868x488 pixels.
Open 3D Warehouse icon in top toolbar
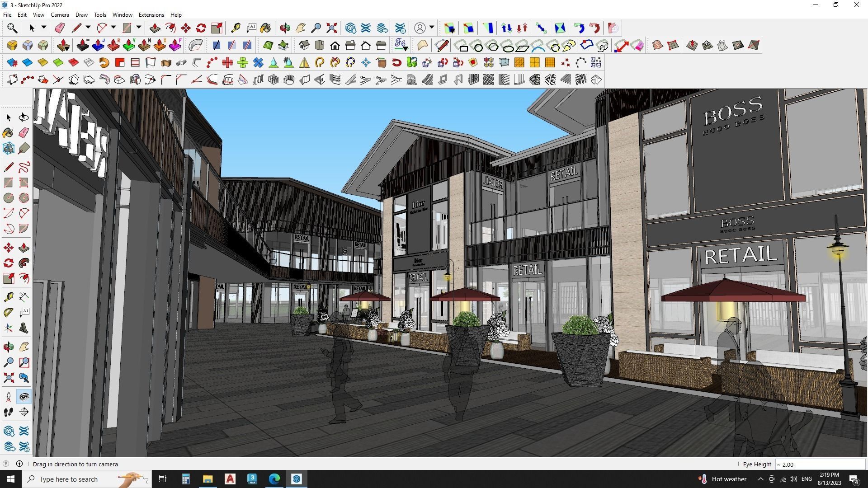tap(350, 28)
